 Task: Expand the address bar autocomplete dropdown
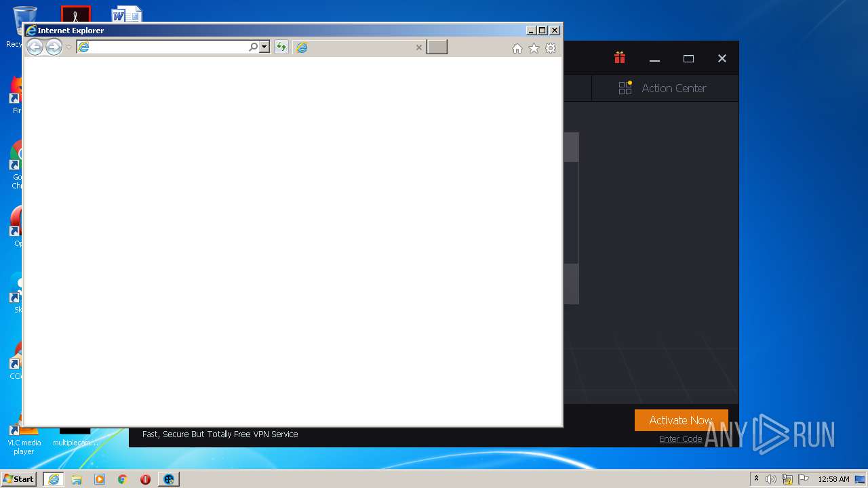point(264,47)
